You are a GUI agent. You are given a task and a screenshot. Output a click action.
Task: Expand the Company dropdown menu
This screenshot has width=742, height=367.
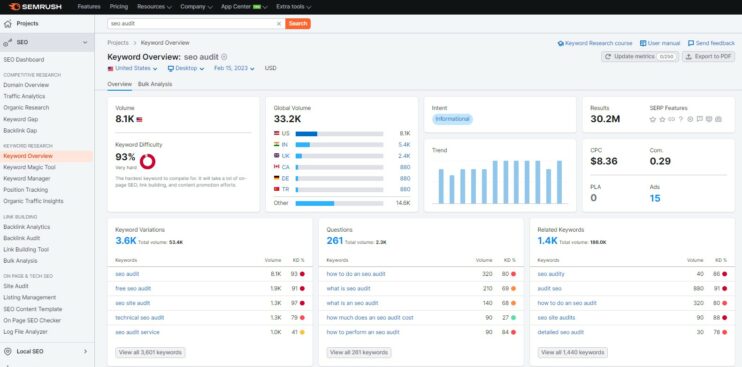click(x=196, y=7)
